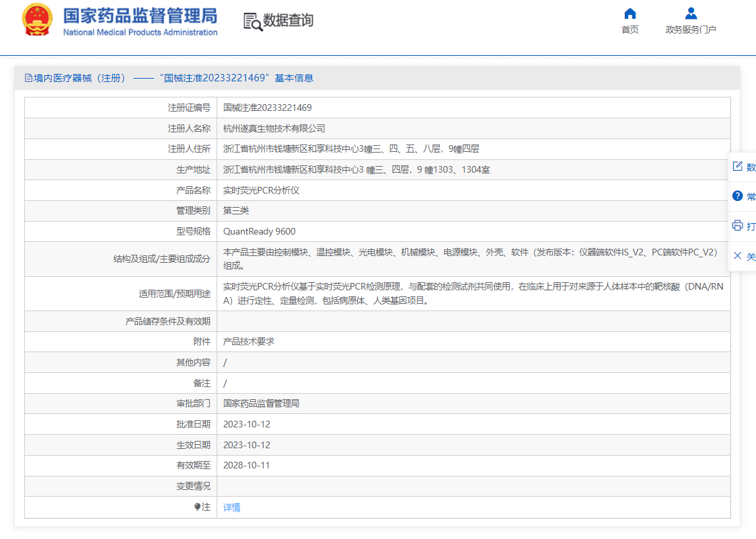Click the 常见问题 question mark icon
The height and width of the screenshot is (539, 756).
click(736, 196)
